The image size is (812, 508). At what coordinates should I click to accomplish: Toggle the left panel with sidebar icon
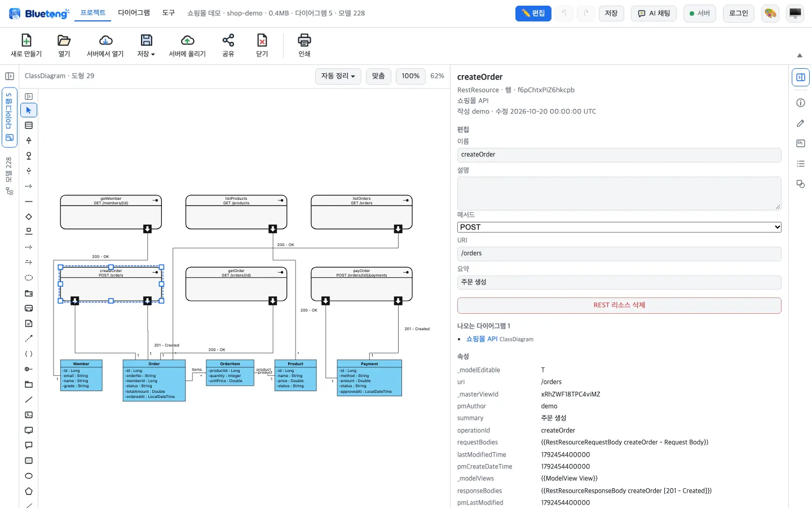[x=10, y=76]
